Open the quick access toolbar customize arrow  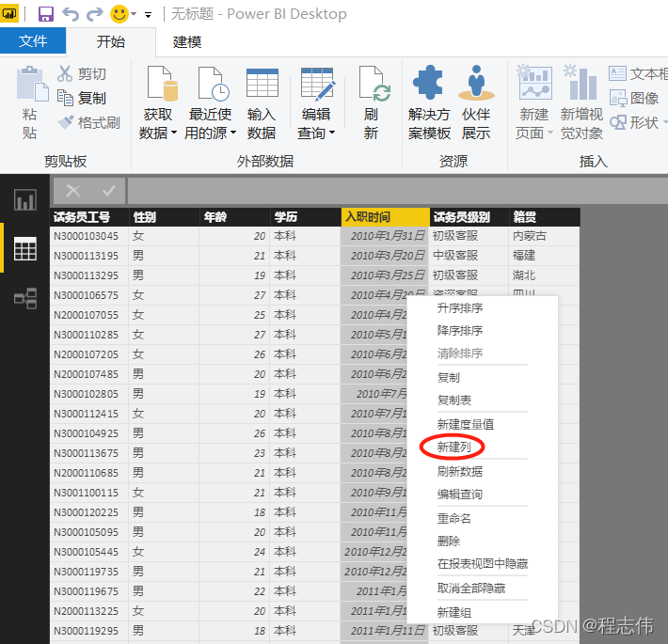[149, 15]
